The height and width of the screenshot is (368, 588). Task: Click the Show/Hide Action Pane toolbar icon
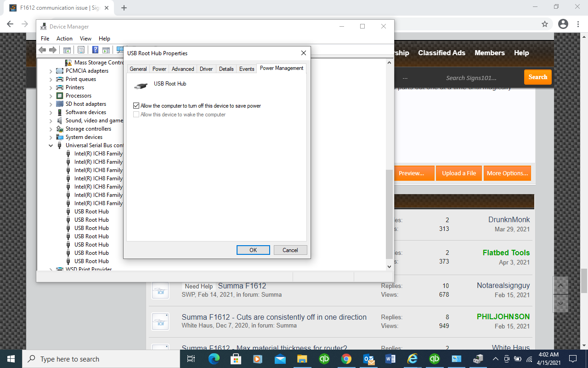point(106,50)
